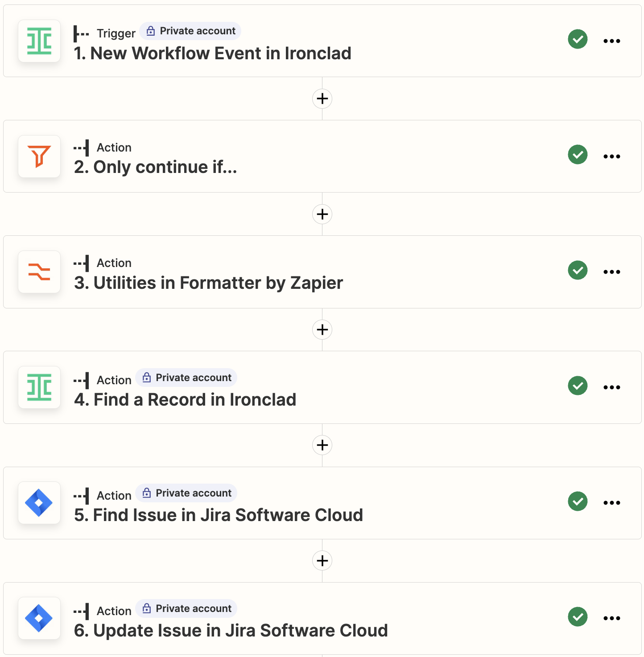Screen dimensions: 644x657
Task: Open step '2. Only continue if...'
Action: pos(322,156)
